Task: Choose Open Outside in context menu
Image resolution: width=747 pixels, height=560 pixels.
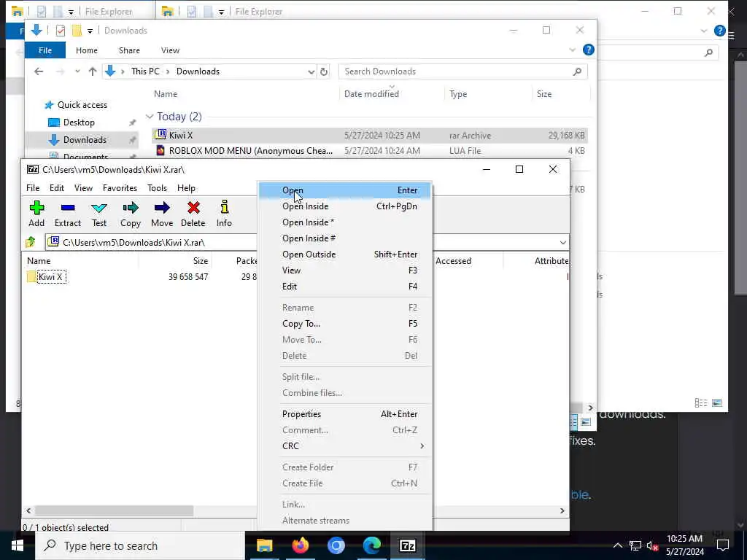Action: pos(345,254)
